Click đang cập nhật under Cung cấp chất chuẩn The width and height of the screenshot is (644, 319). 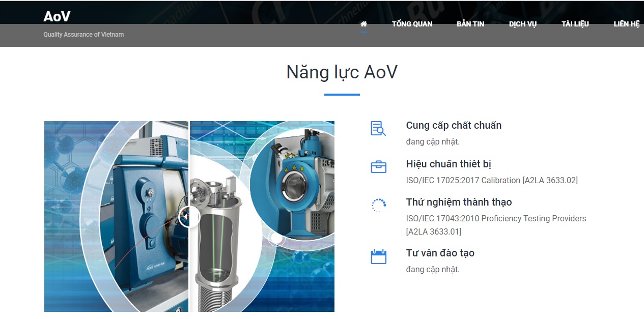pyautogui.click(x=433, y=142)
